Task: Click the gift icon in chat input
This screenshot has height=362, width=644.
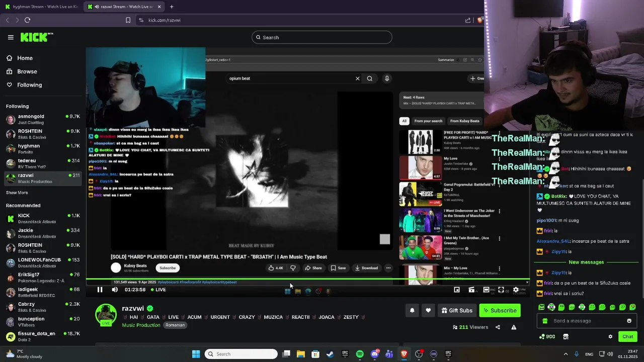Action: click(545, 321)
